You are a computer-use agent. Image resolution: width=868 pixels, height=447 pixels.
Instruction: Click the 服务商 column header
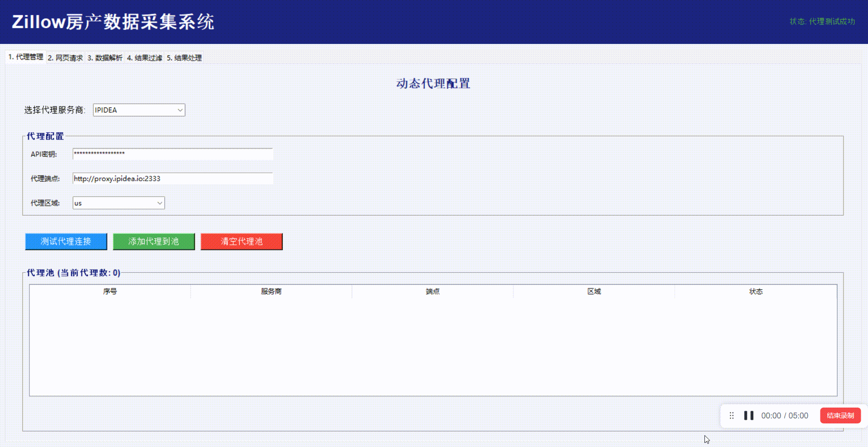click(x=271, y=292)
